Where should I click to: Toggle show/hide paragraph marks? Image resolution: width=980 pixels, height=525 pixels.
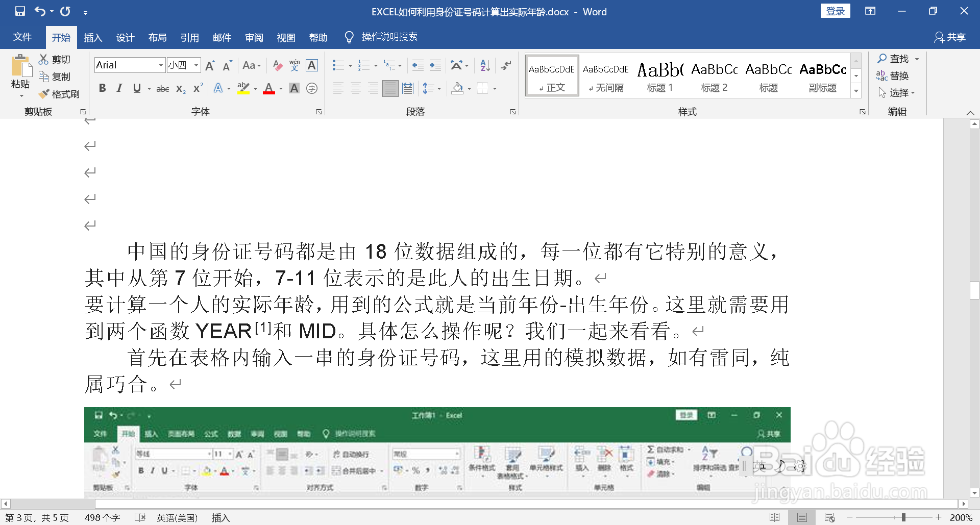(x=505, y=65)
